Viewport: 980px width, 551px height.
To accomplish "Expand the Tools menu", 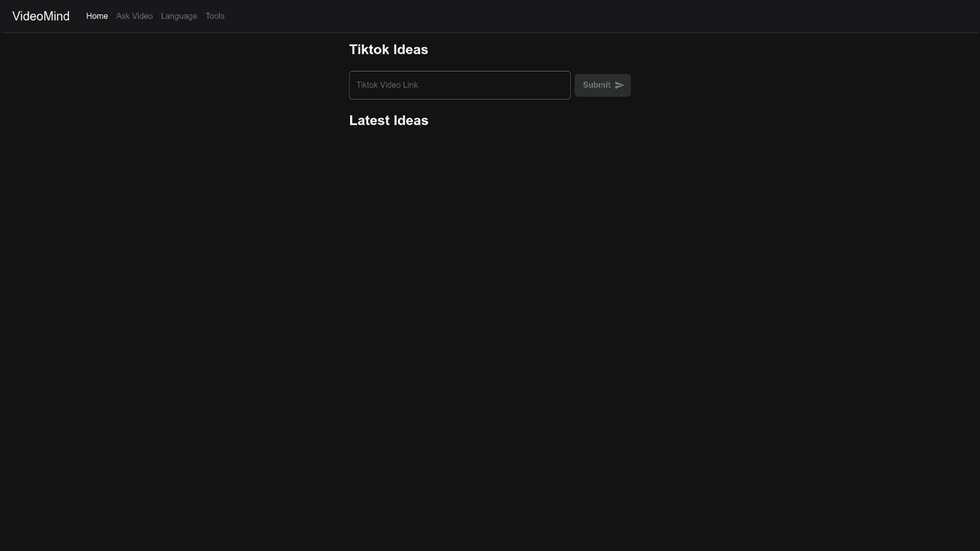I will [215, 16].
